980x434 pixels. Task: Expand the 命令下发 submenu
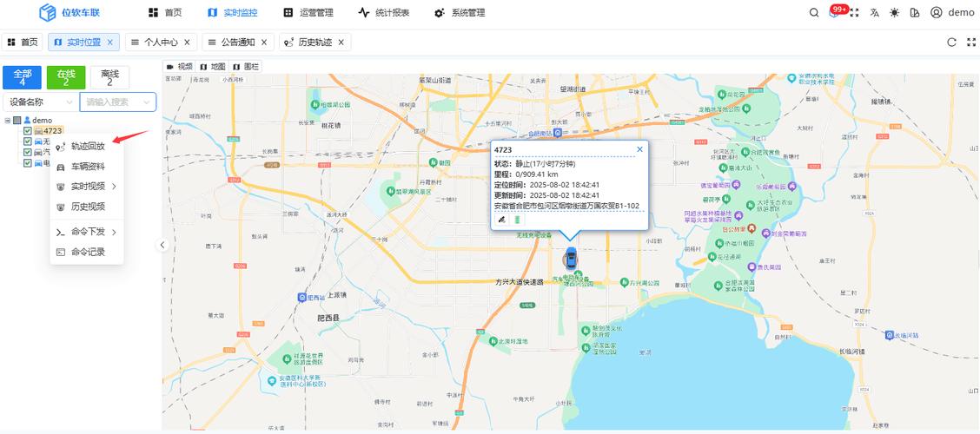pyautogui.click(x=87, y=232)
